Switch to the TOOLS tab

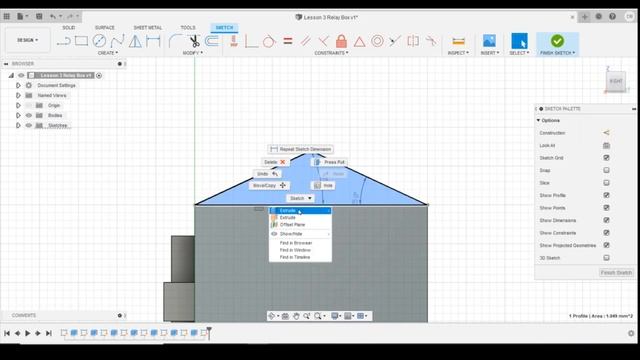(188, 27)
